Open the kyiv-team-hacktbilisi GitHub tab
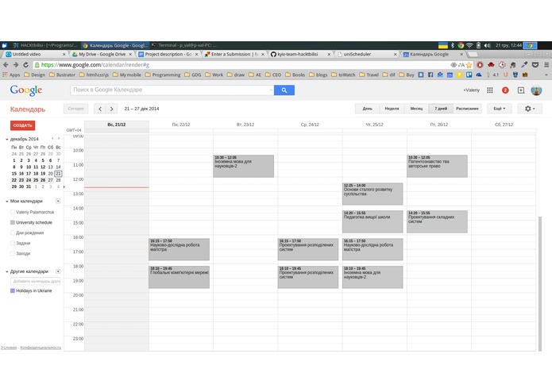Viewport: 552px width, 392px height. click(x=301, y=55)
